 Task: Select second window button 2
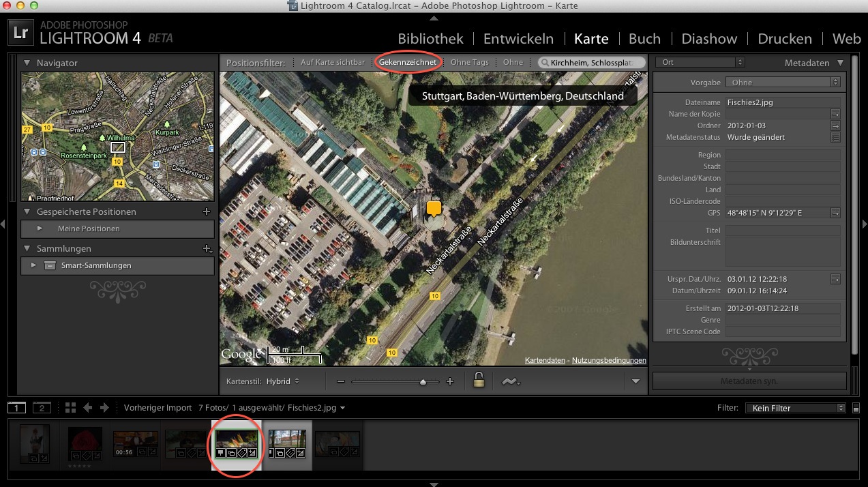coord(42,408)
